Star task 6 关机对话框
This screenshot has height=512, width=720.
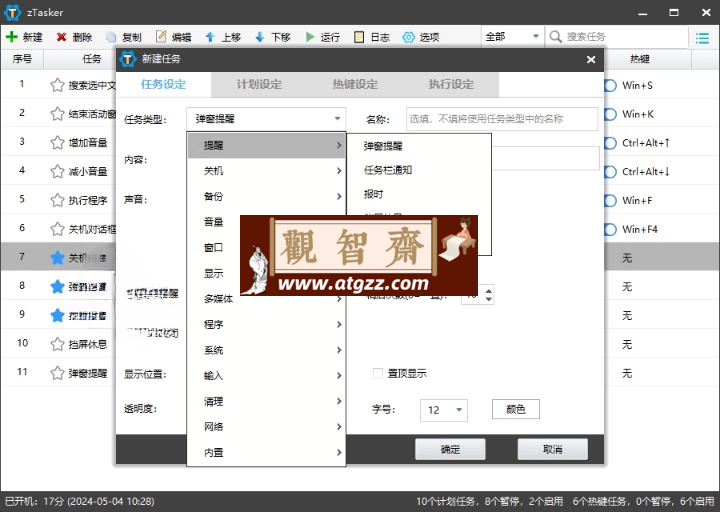point(57,229)
